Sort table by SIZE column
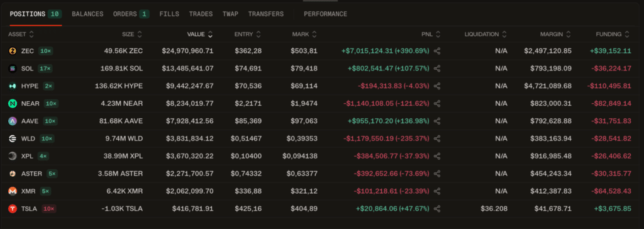 pyautogui.click(x=132, y=35)
